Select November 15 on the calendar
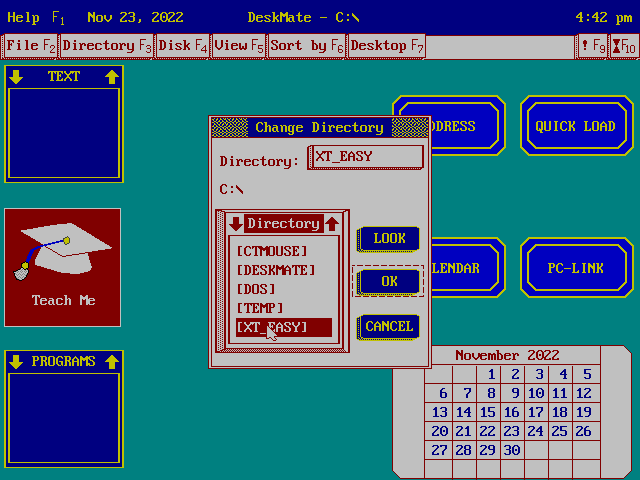 coord(488,412)
